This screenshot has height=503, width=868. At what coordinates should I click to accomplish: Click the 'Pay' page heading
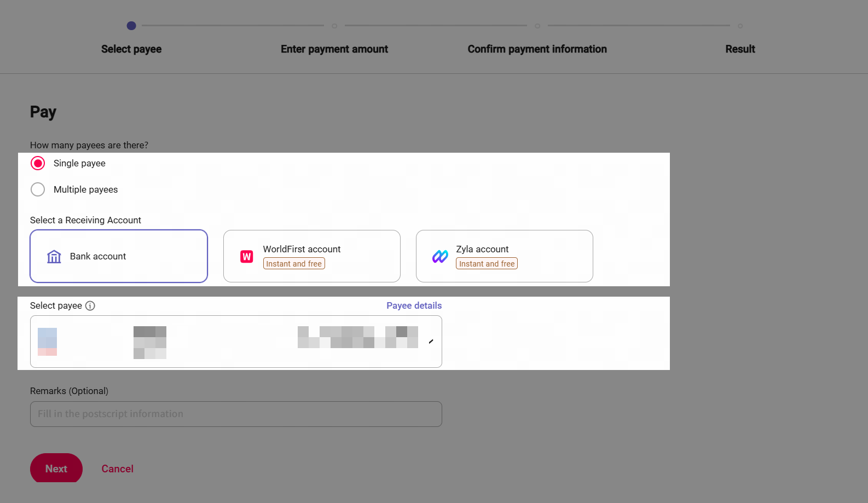43,112
